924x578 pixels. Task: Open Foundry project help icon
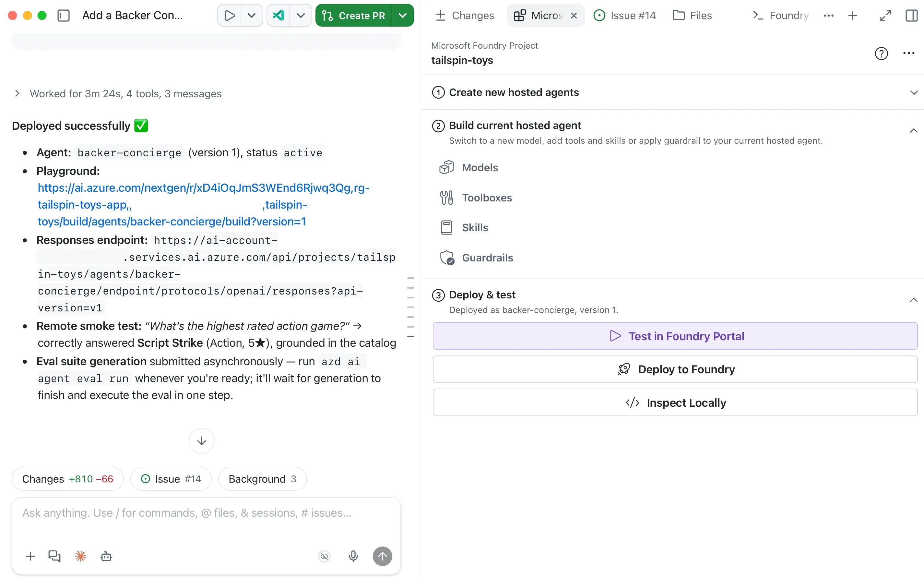coord(881,53)
